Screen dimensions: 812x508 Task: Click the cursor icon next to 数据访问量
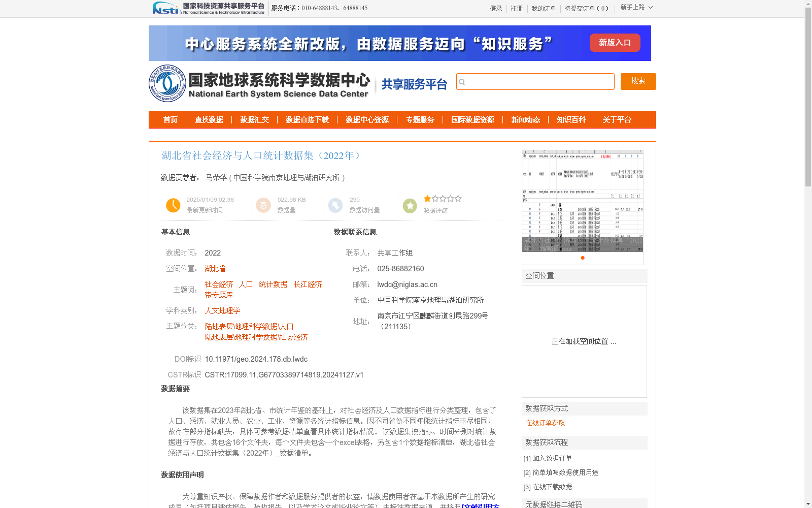pos(335,205)
